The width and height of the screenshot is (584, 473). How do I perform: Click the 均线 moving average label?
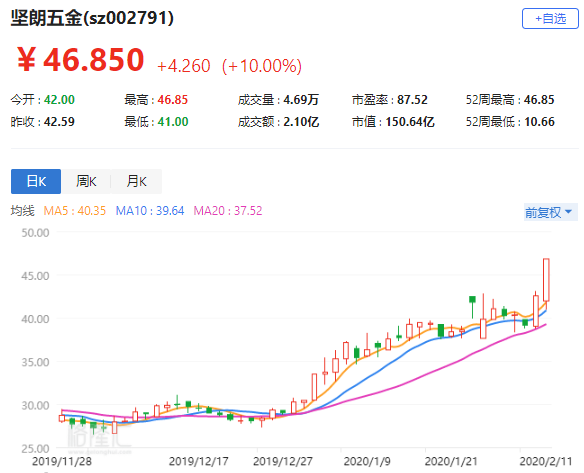[x=22, y=211]
